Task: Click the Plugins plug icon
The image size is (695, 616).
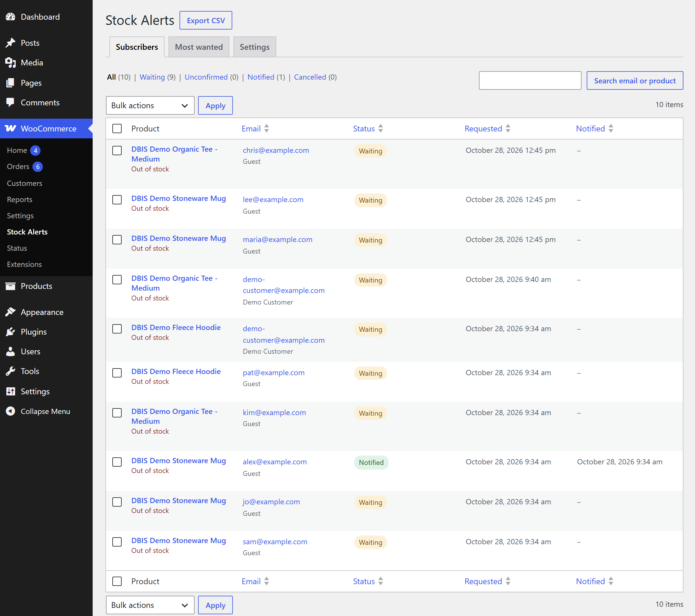Action: tap(10, 332)
